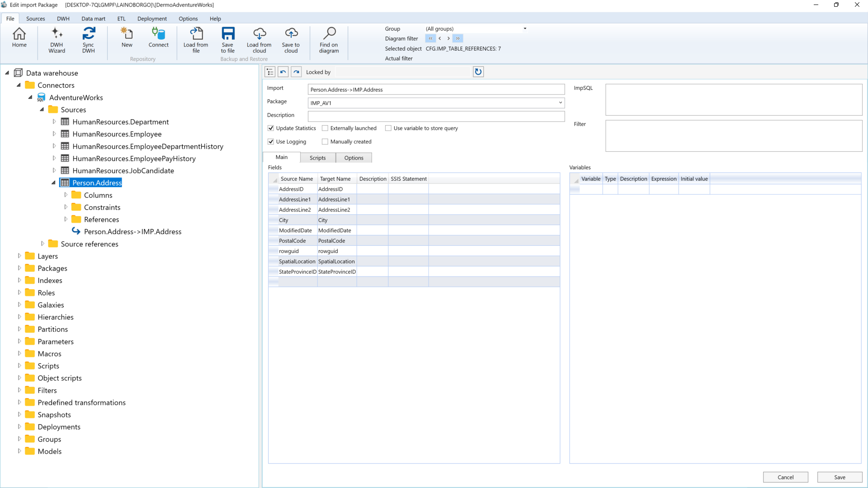Go to next diagram filter
The height and width of the screenshot is (488, 868).
point(448,39)
